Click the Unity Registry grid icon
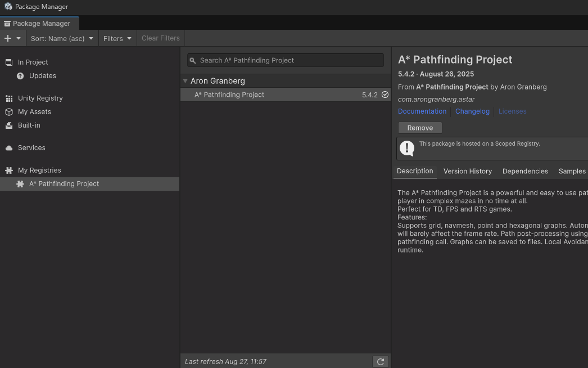The image size is (588, 368). point(9,98)
